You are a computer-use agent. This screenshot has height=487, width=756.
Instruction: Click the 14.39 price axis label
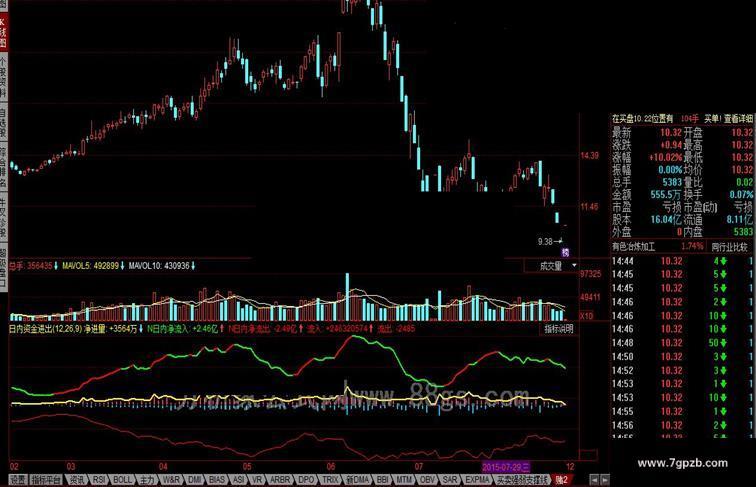(x=589, y=156)
